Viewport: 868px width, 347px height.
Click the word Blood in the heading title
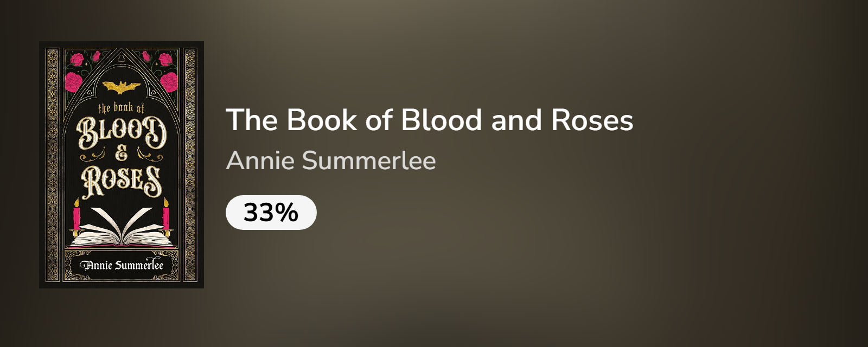tap(442, 120)
